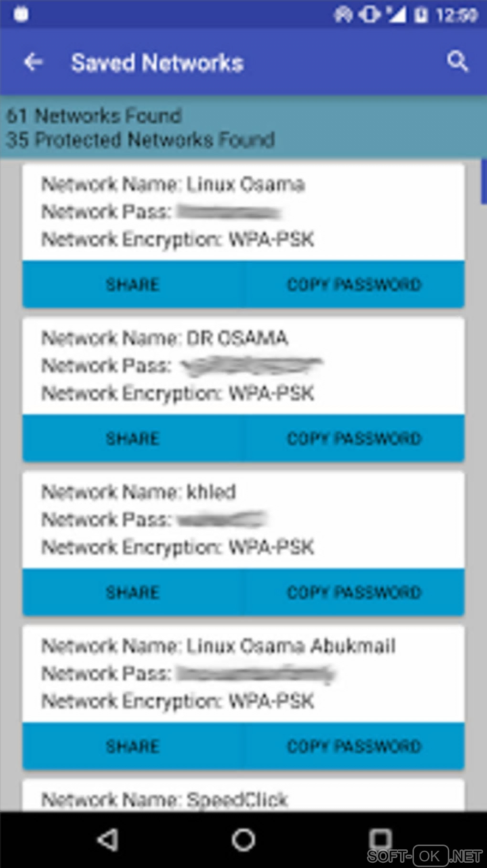Tap the back arrow icon
The height and width of the screenshot is (868, 487).
point(33,62)
